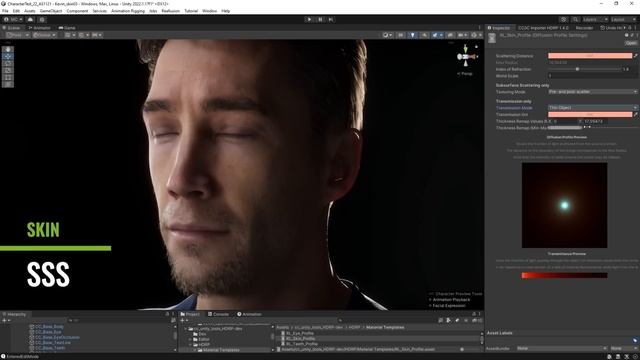Open the Texturing Mode dropdown
Image resolution: width=640 pixels, height=360 pixels.
592,92
